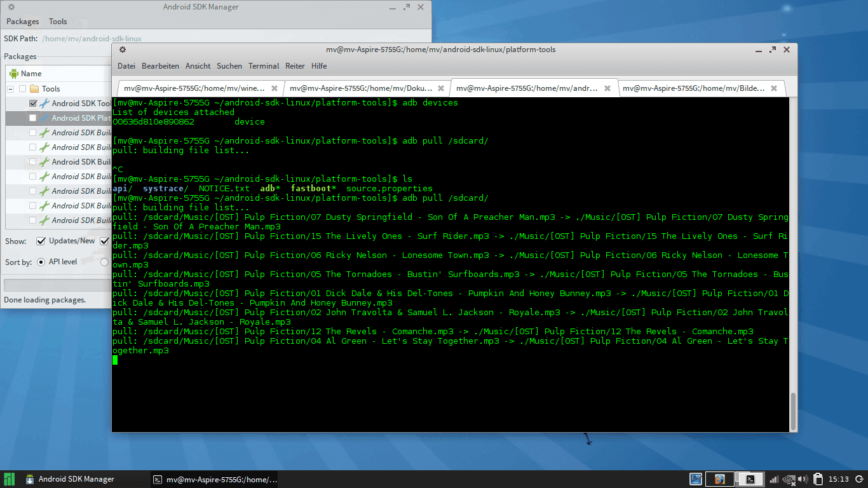Click the terminal icon in taskbar window button
This screenshot has height=488, width=868.
[x=158, y=480]
